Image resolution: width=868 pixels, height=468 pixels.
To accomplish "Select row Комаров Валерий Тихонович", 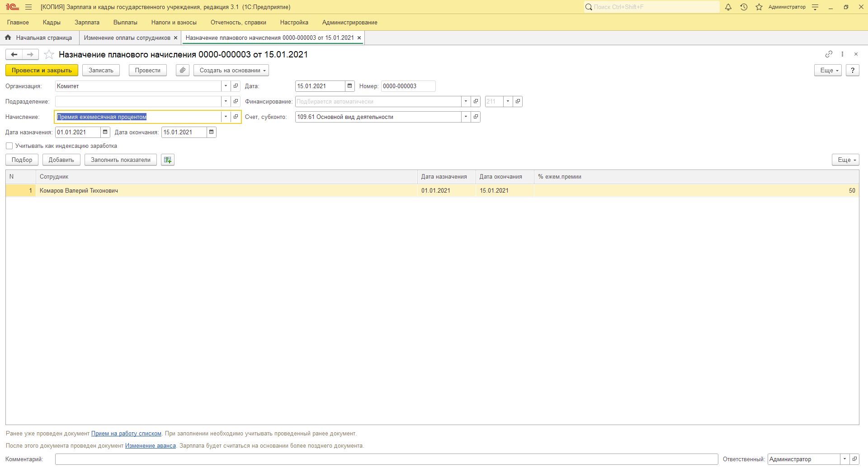I will tap(432, 191).
